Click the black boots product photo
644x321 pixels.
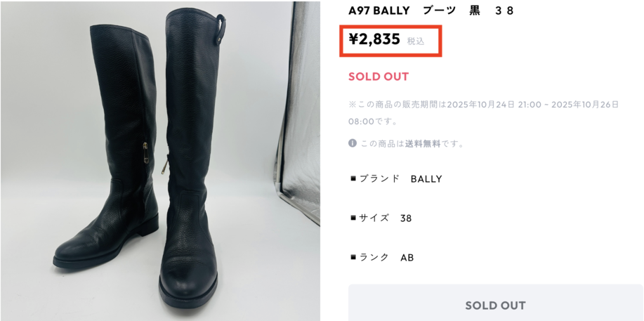point(160,161)
